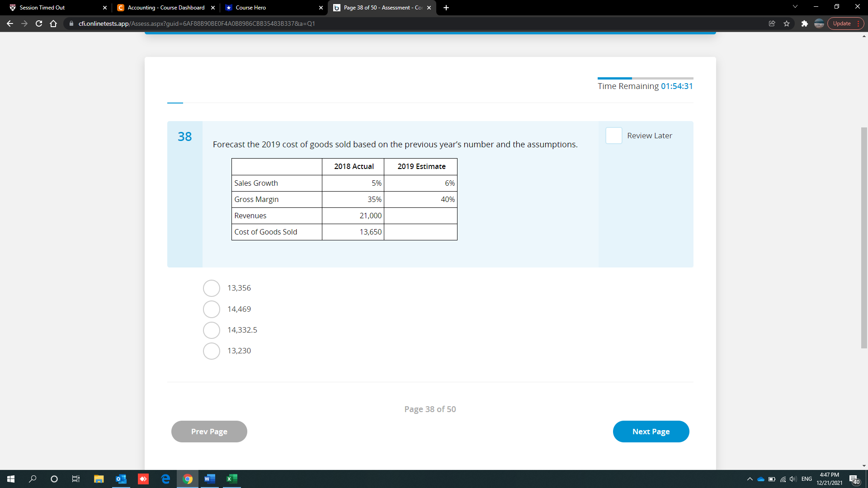Open Word from the taskbar
Screen dimensions: 868x488
[x=209, y=479]
